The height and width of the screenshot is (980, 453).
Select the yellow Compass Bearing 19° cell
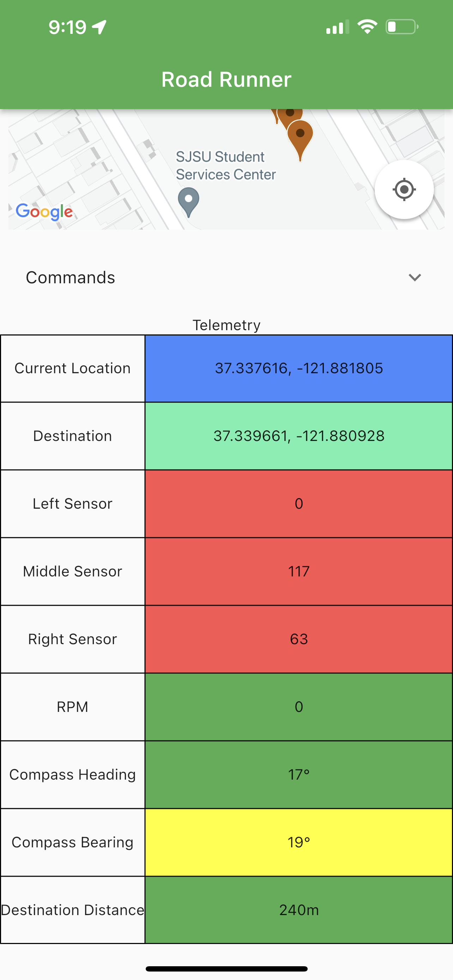pyautogui.click(x=298, y=842)
